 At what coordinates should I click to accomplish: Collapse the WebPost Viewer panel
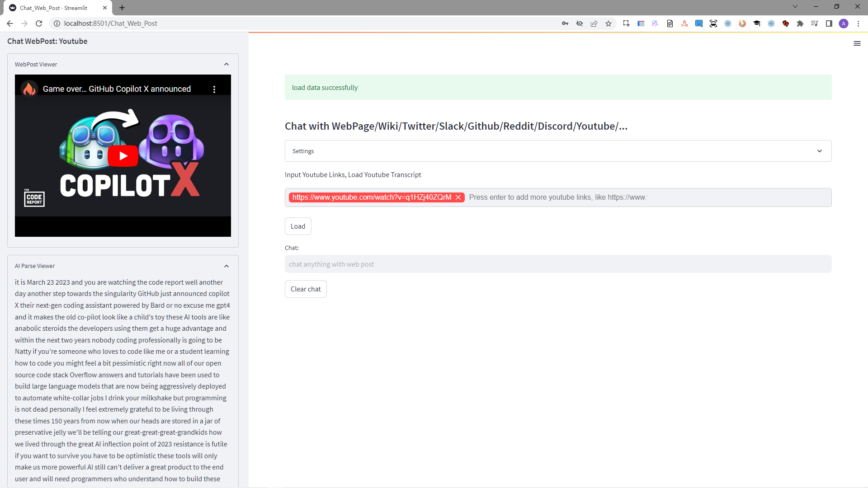click(226, 64)
